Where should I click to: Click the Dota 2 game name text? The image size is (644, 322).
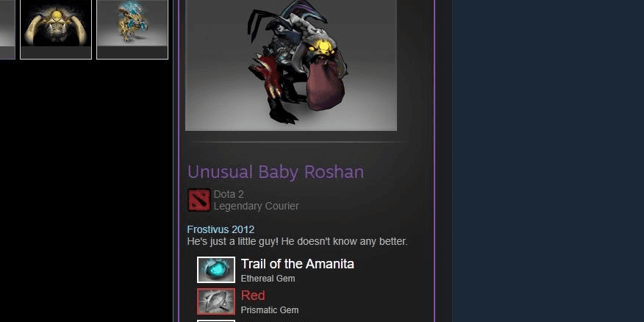229,194
